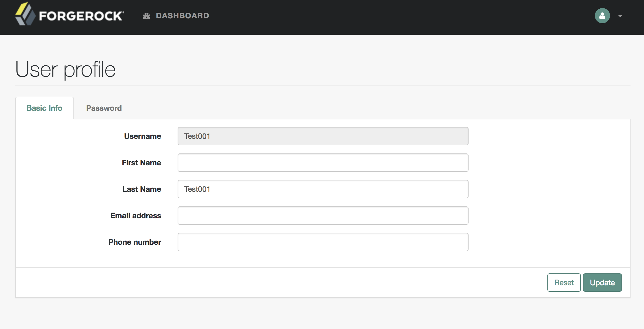This screenshot has height=329, width=644.
Task: Click into the Last Name field
Action: [323, 189]
